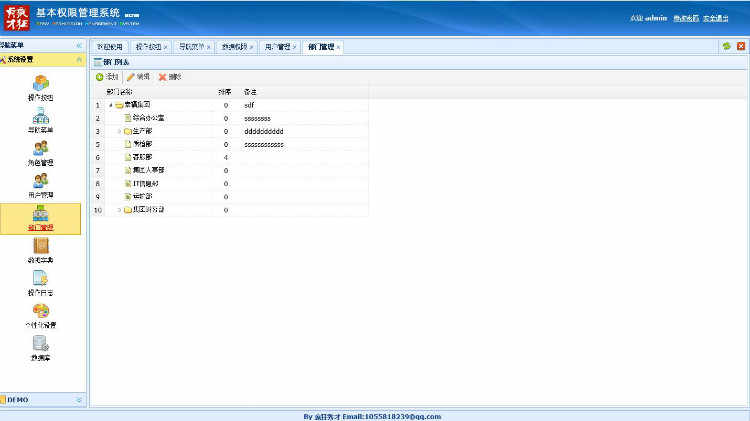
Task: Collapse the 系统设置 accordion section arrow
Action: [79, 59]
